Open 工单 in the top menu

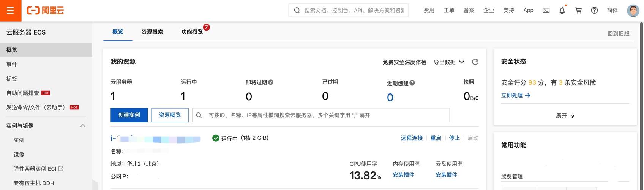pyautogui.click(x=449, y=10)
